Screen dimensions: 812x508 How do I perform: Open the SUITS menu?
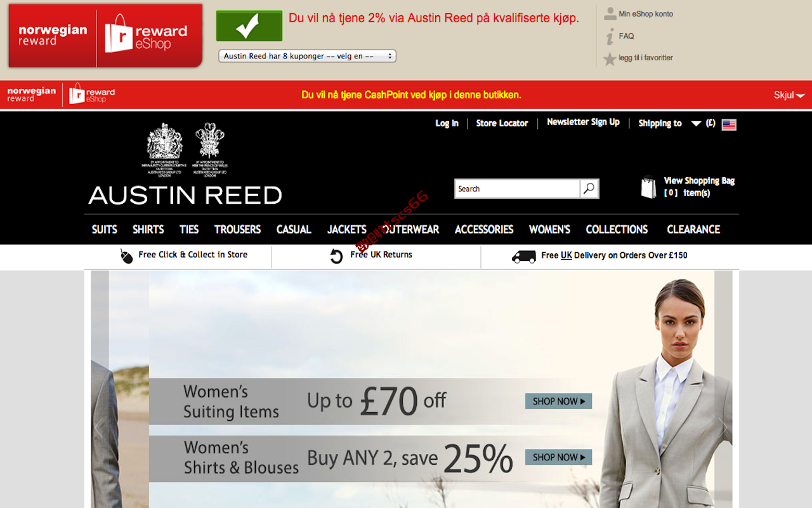[105, 229]
